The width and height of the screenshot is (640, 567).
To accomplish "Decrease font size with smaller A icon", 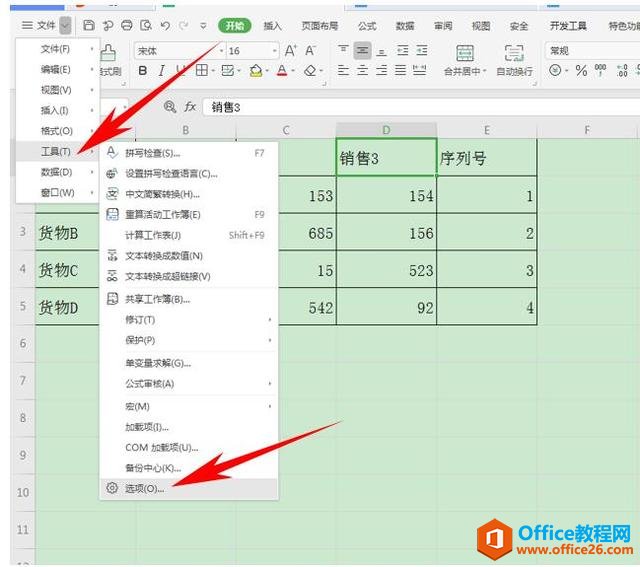I will (x=310, y=51).
